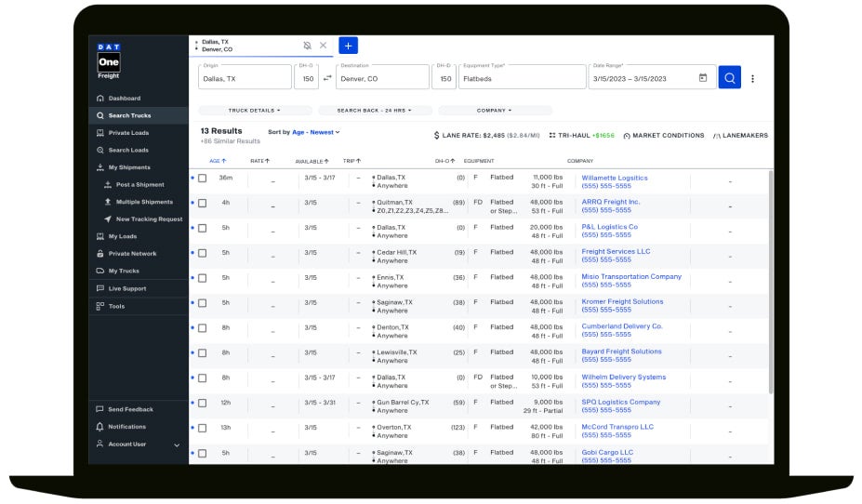The width and height of the screenshot is (862, 504).
Task: Sort results by the Age column
Action: coord(218,161)
